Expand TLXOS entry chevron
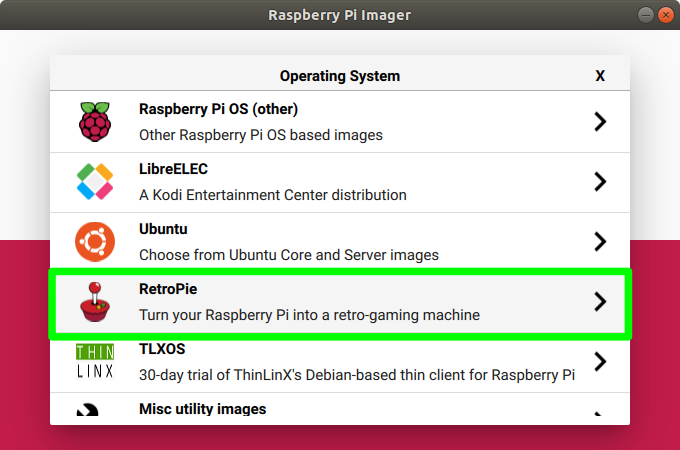The image size is (680, 450). coord(600,361)
